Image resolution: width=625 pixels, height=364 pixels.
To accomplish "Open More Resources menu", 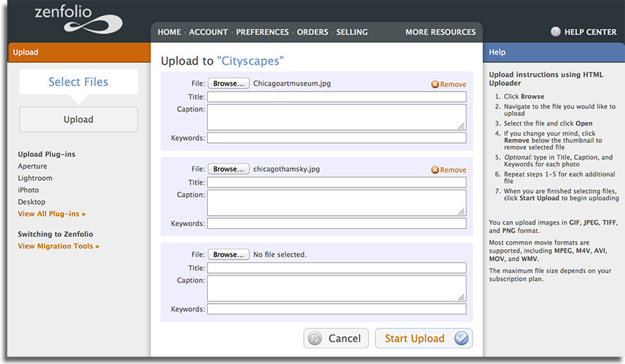I will point(440,32).
